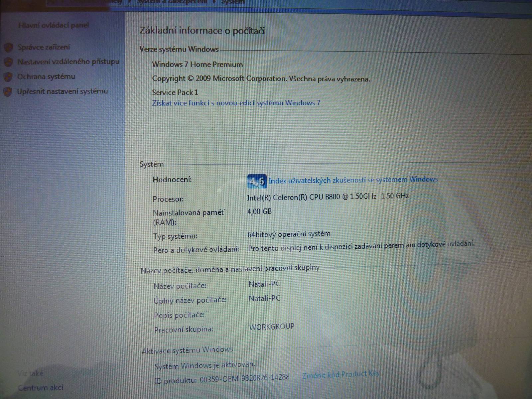The width and height of the screenshot is (532, 399).
Task: Open Ochrana systému link
Action: pos(46,77)
